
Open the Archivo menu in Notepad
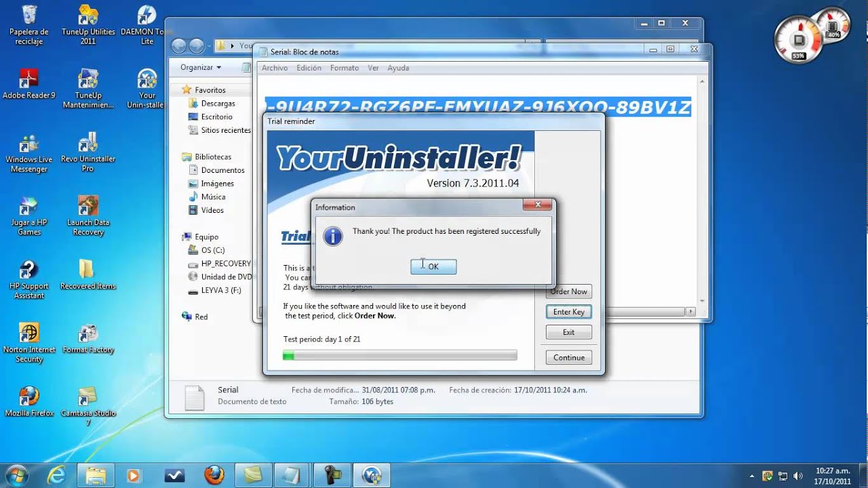(274, 68)
